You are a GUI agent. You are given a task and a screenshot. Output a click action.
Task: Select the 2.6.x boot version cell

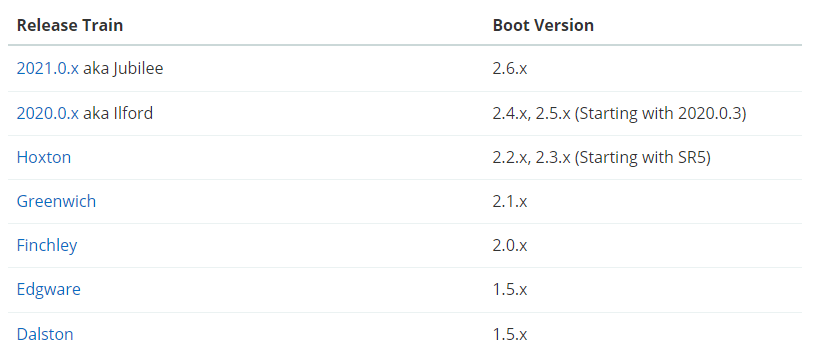(x=510, y=69)
